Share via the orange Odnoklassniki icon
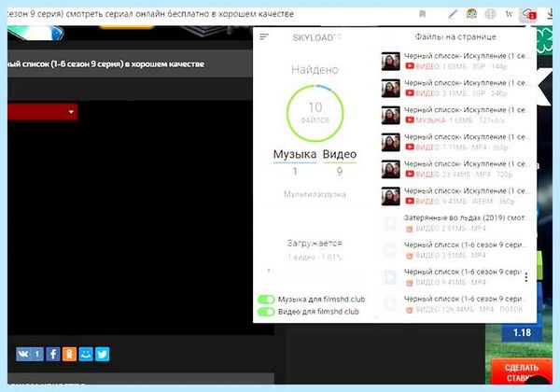 (69, 354)
